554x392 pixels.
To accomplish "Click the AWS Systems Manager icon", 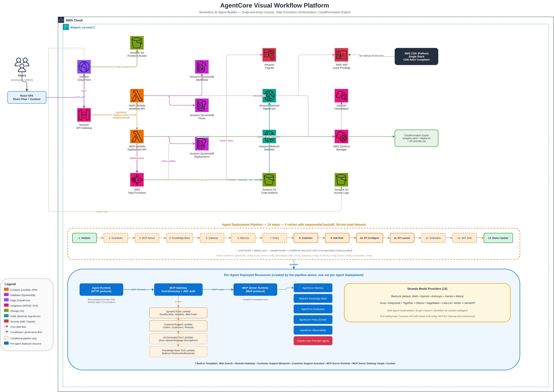I will click(341, 136).
